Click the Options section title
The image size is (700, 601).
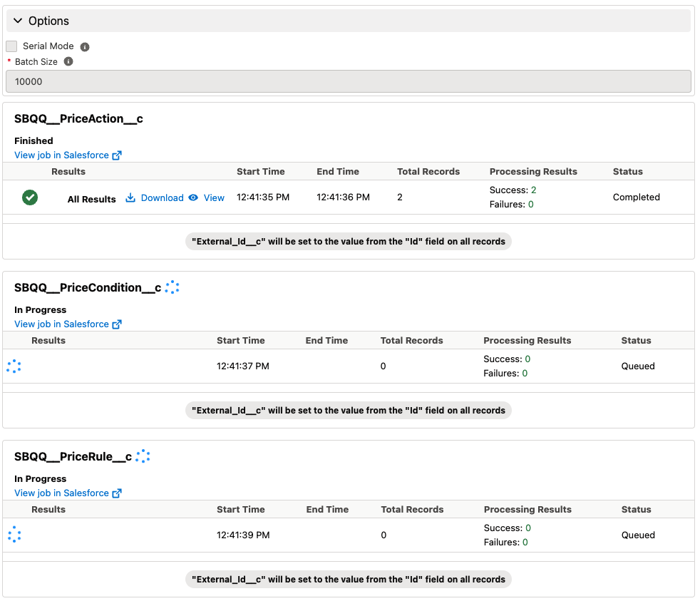[x=48, y=21]
